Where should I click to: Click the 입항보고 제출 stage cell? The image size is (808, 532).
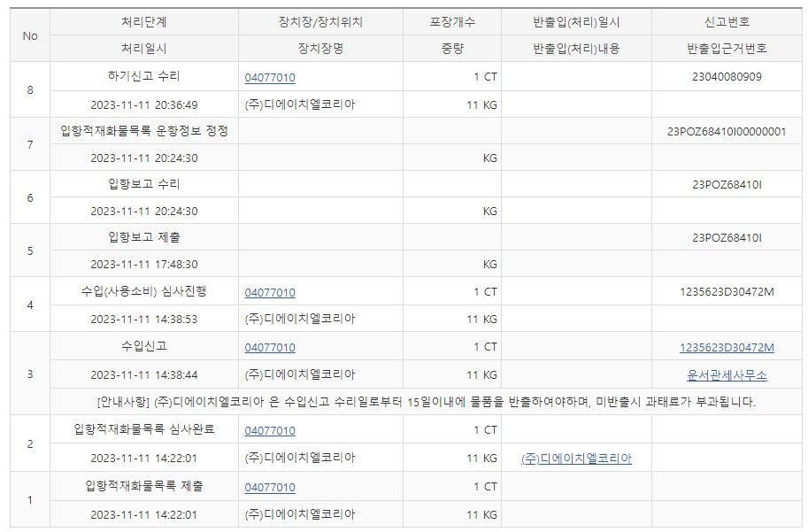(x=143, y=237)
